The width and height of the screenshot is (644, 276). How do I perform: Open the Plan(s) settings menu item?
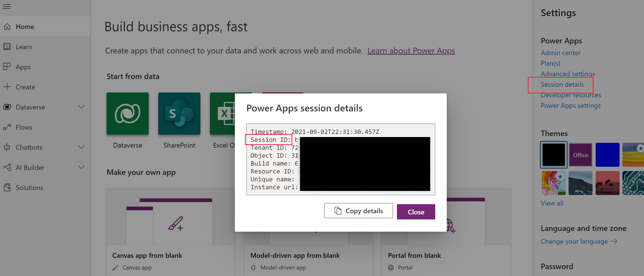tap(550, 63)
